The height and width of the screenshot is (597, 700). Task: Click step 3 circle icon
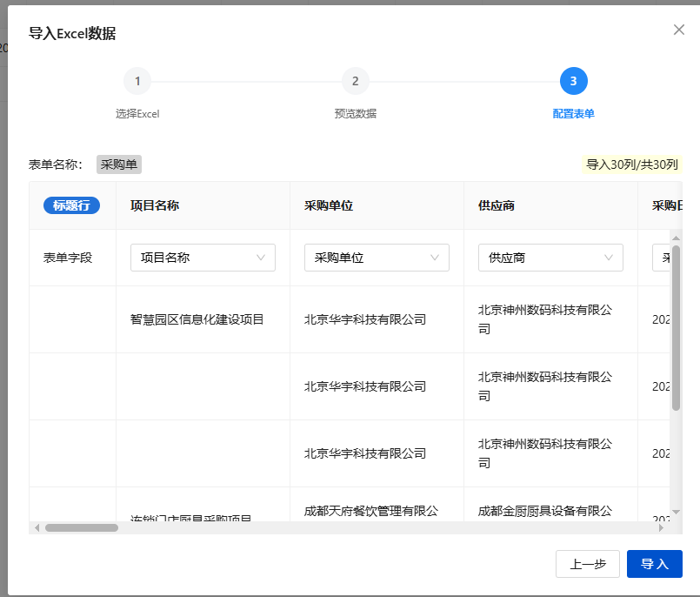point(573,81)
